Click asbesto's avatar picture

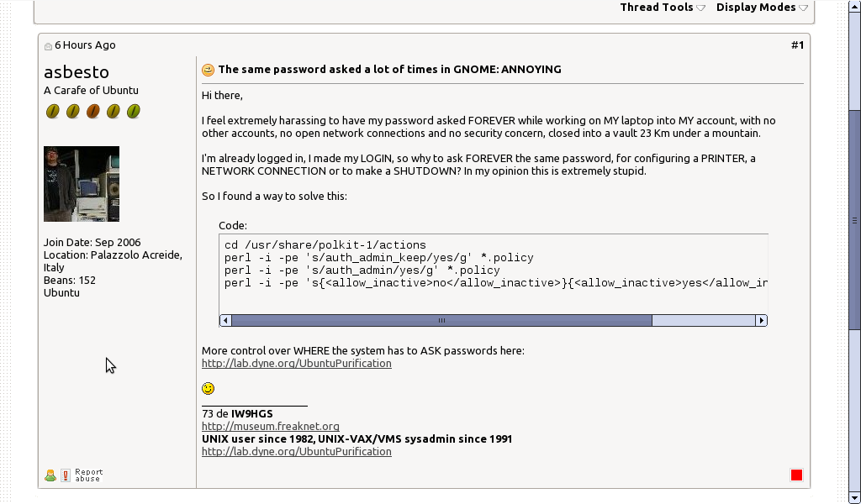point(82,184)
